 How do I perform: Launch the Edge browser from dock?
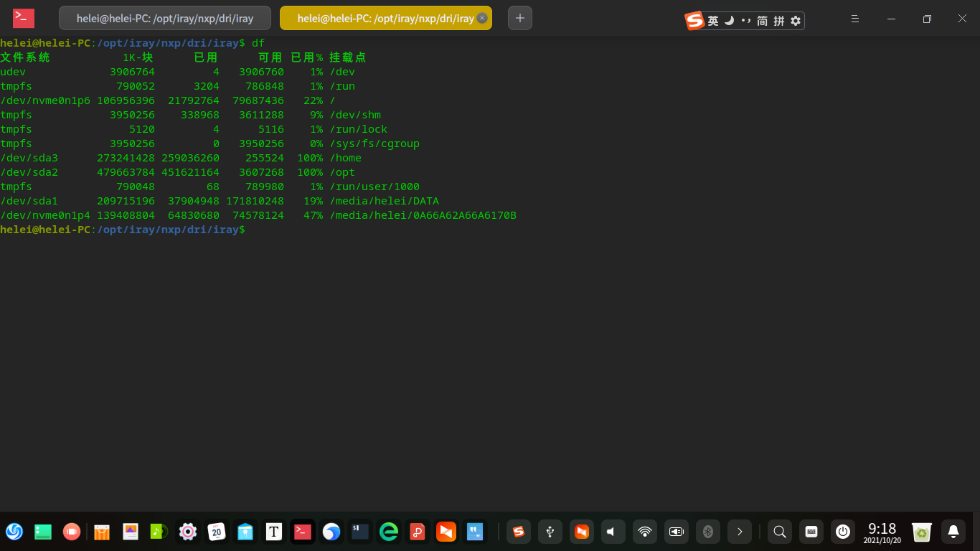[x=389, y=532]
